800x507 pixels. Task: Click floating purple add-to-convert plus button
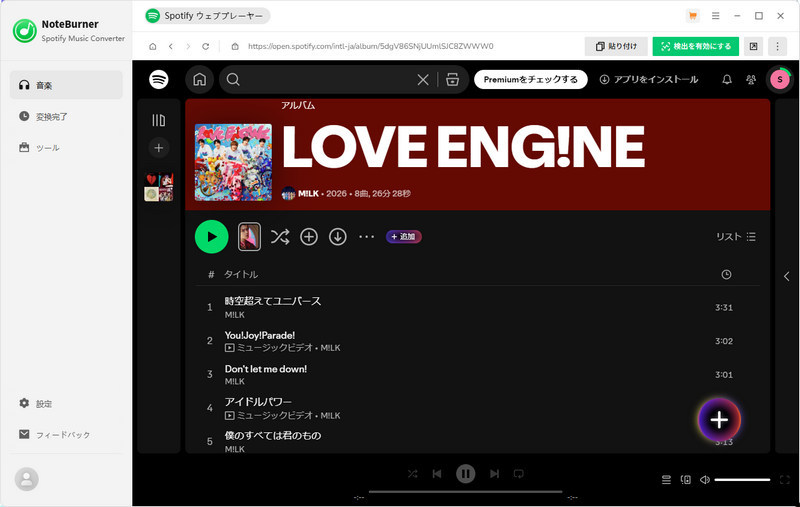[719, 420]
